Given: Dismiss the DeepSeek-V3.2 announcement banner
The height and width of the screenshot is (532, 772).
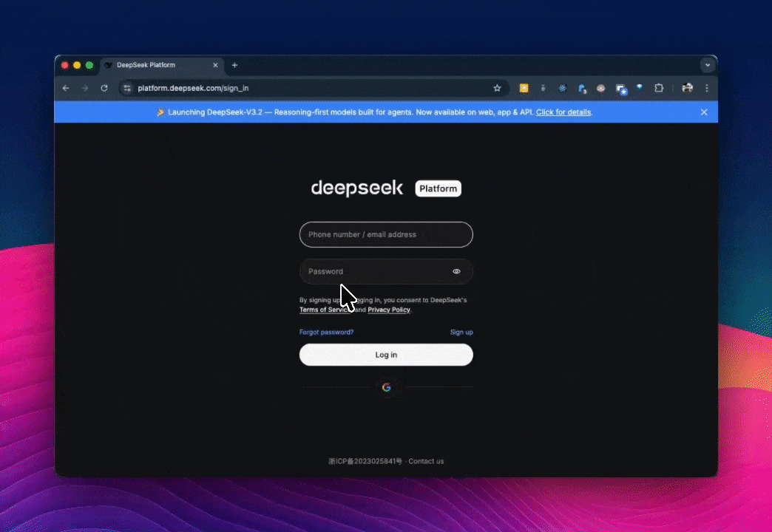Looking at the screenshot, I should click(704, 112).
